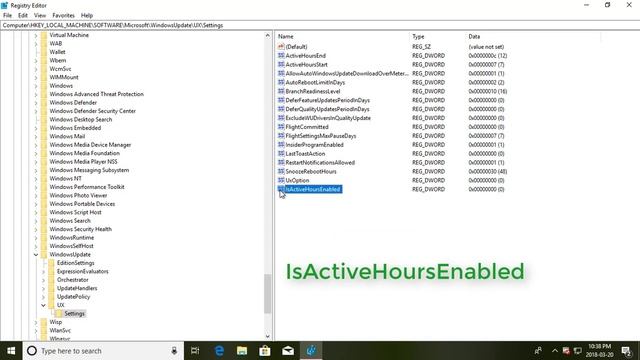Open the Edit menu

(x=23, y=15)
